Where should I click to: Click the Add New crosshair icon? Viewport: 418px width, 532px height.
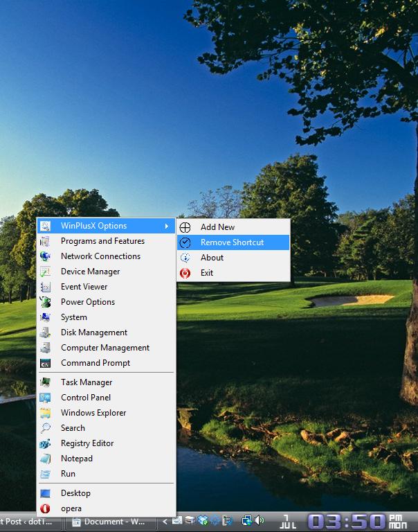[185, 227]
